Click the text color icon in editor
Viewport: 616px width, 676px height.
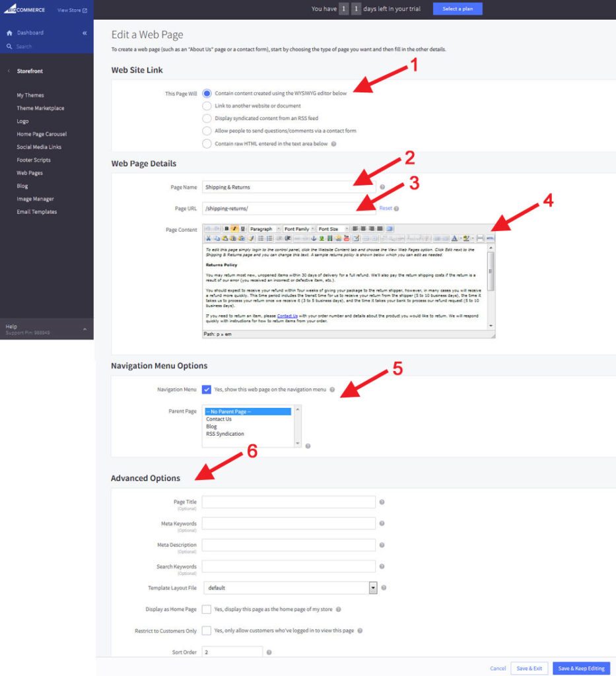454,238
